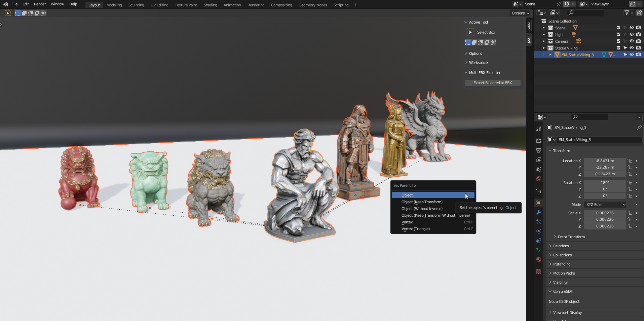Lock the Location X value
644x321 pixels.
coord(630,161)
